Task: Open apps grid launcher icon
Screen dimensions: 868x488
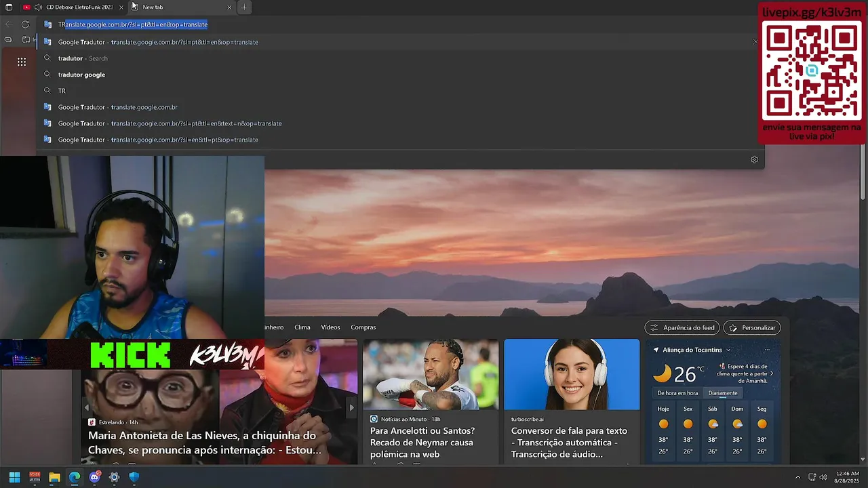Action: click(22, 62)
